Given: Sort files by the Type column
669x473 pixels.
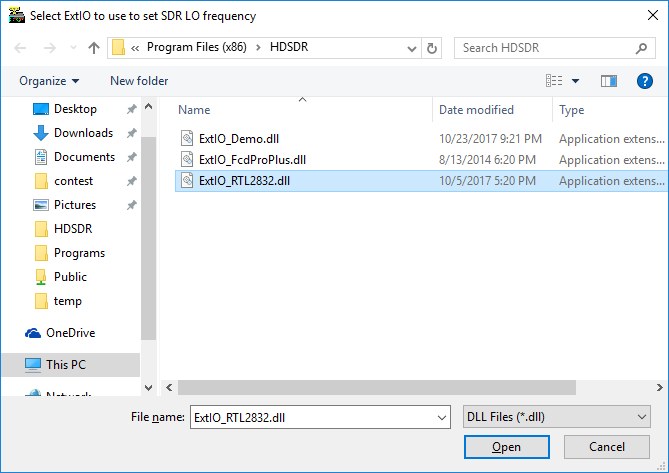Looking at the screenshot, I should pyautogui.click(x=571, y=110).
